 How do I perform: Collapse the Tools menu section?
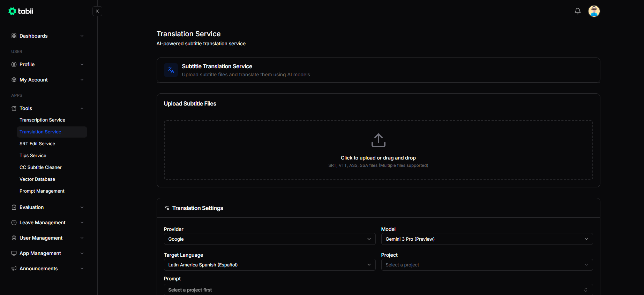82,108
